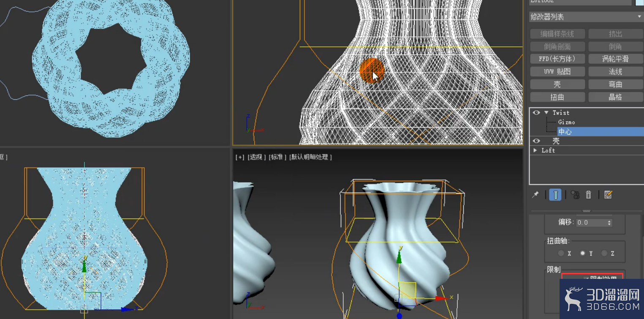The height and width of the screenshot is (319, 644).
Task: Toggle the 壳 modifier eye icon
Action: point(536,141)
